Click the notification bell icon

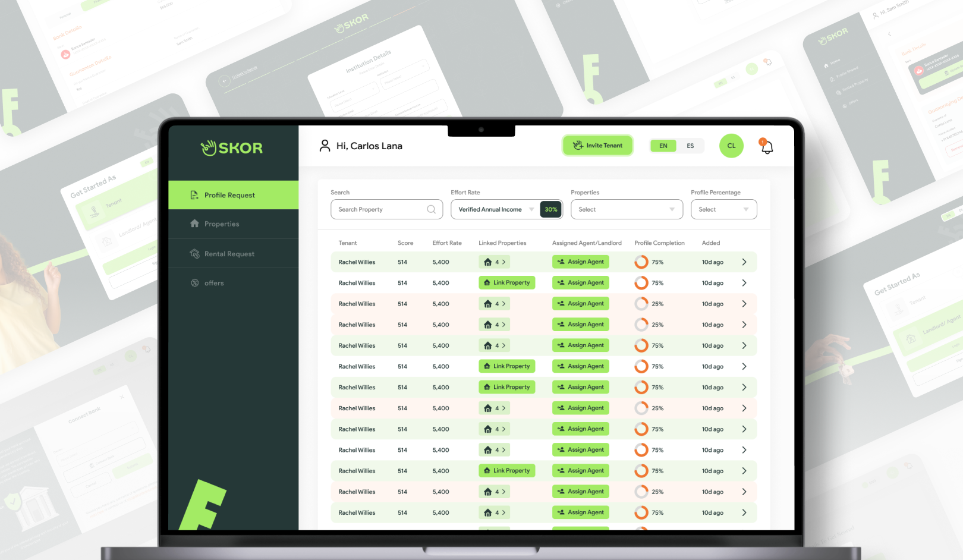[767, 147]
